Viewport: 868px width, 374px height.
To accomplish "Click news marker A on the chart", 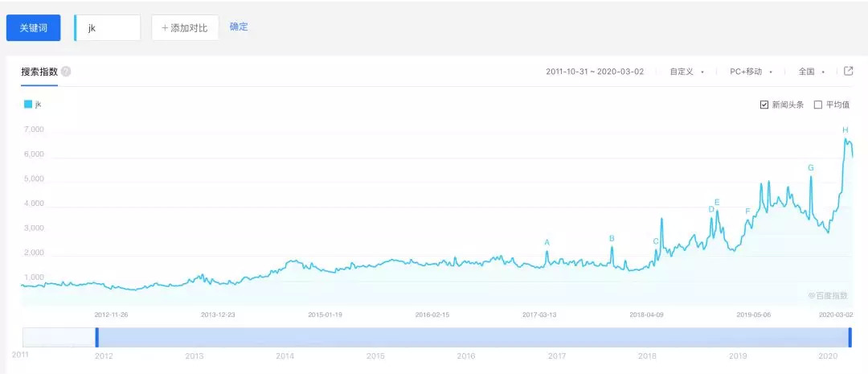I will coord(547,242).
